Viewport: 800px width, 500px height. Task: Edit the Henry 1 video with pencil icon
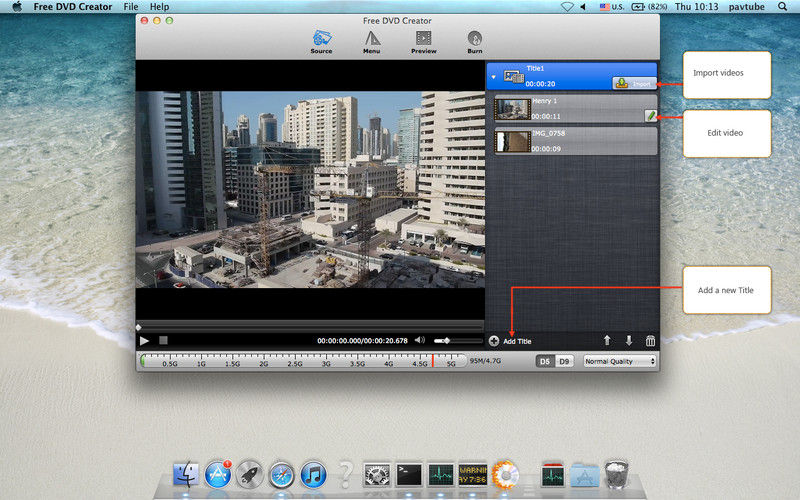coord(650,116)
